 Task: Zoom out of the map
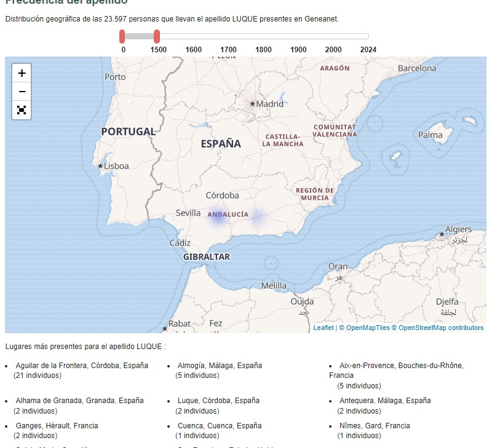click(22, 92)
